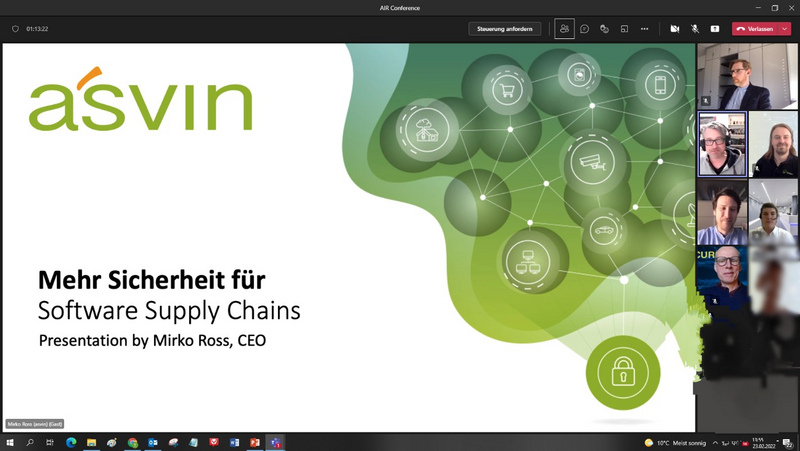Open red shield app on taskbar
This screenshot has height=451, width=800.
pos(214,442)
